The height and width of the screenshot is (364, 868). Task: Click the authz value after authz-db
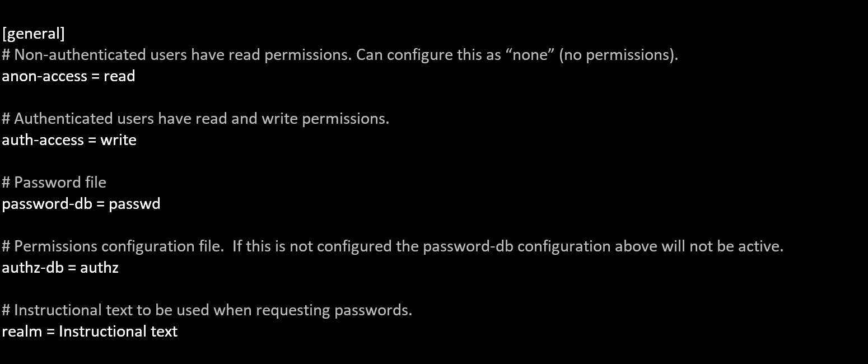[99, 268]
